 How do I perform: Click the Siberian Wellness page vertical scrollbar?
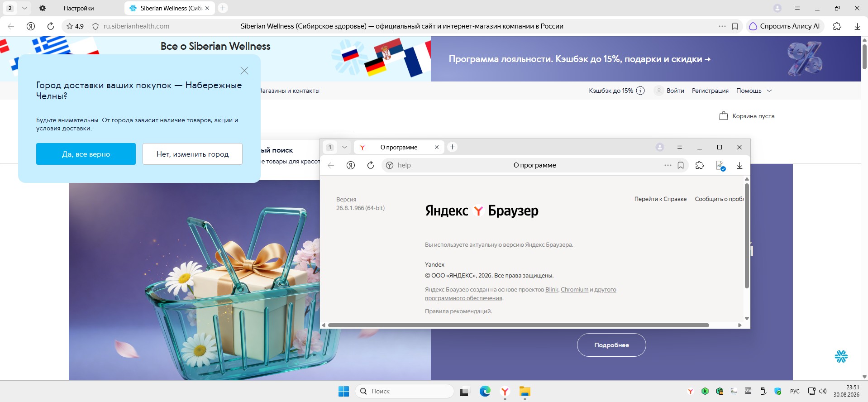point(864,57)
